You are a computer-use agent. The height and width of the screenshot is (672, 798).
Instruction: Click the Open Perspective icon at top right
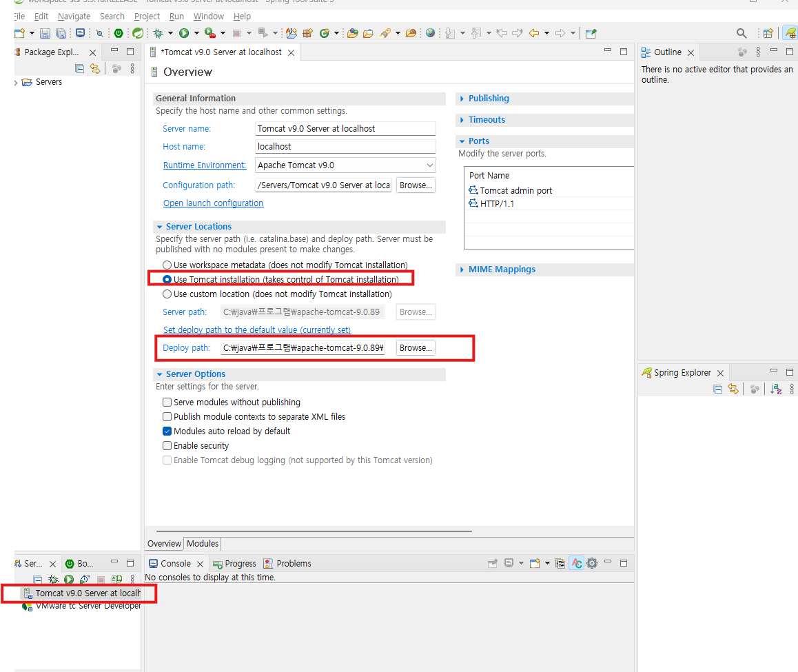pyautogui.click(x=768, y=34)
